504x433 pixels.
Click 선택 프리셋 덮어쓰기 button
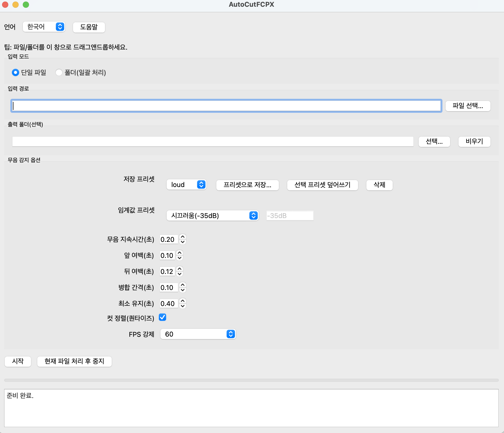tap(323, 185)
